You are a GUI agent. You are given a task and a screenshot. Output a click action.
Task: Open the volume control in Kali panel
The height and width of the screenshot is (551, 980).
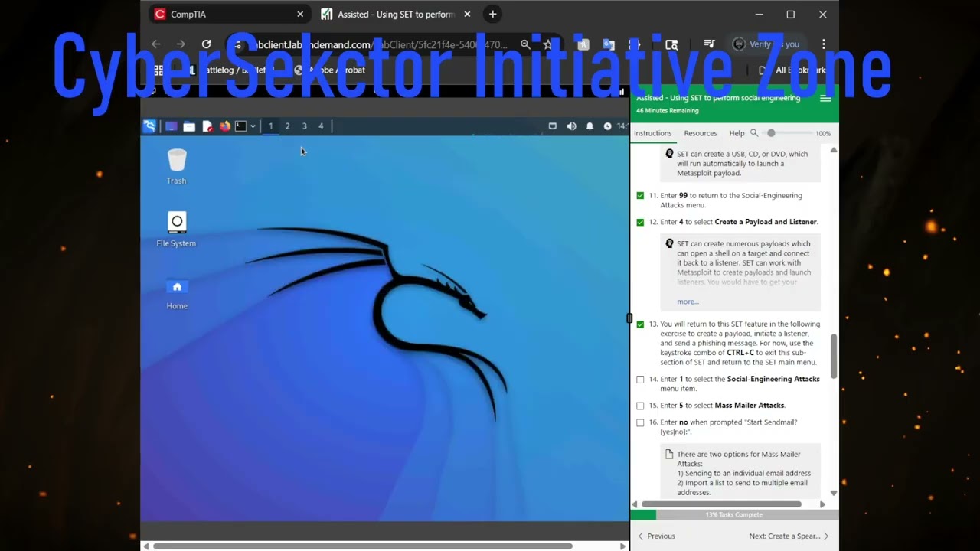click(571, 126)
